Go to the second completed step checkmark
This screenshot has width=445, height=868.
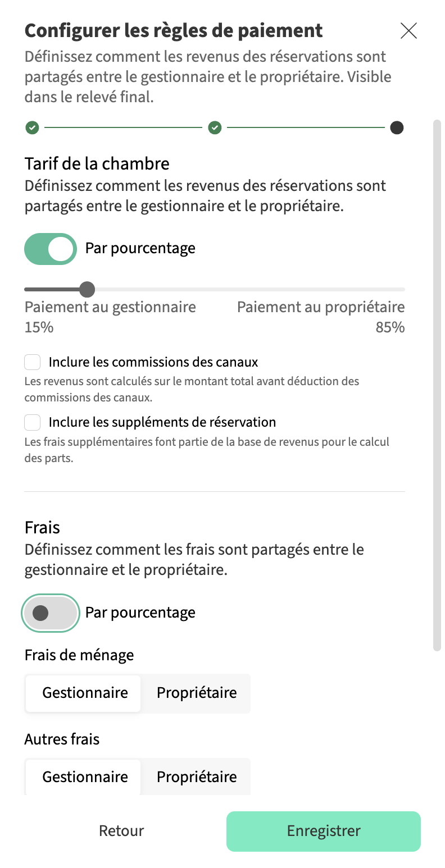(x=215, y=128)
